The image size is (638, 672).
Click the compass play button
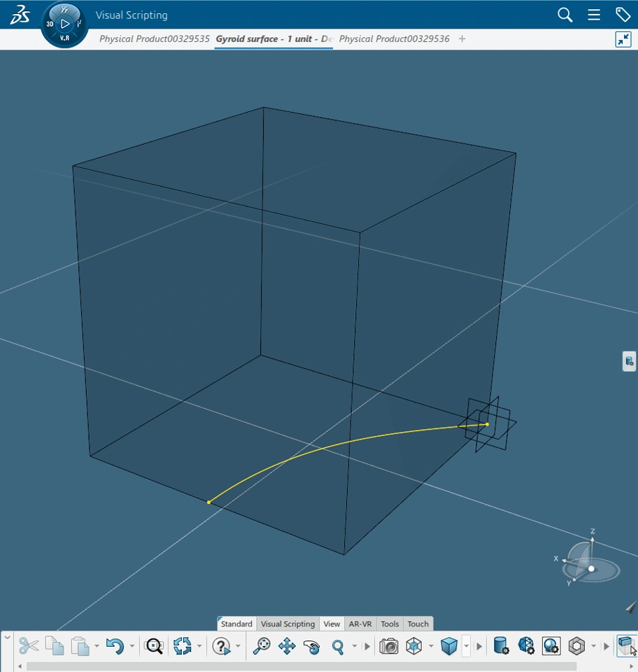pos(64,24)
